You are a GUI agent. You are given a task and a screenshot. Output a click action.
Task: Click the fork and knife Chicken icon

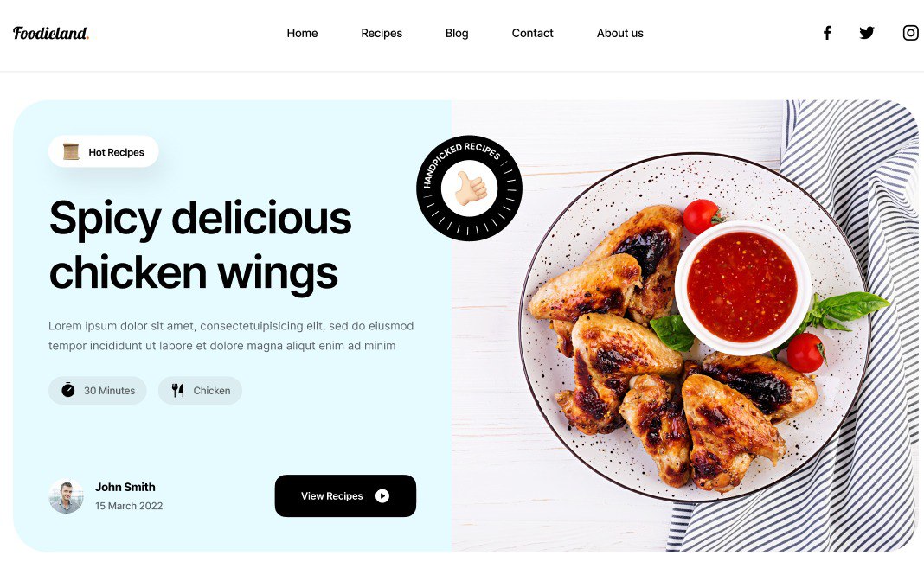(x=178, y=390)
